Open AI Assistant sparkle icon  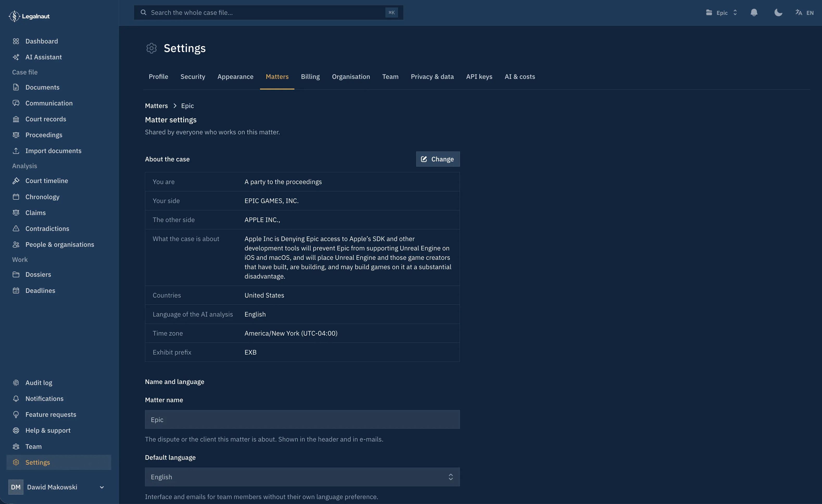click(x=16, y=57)
